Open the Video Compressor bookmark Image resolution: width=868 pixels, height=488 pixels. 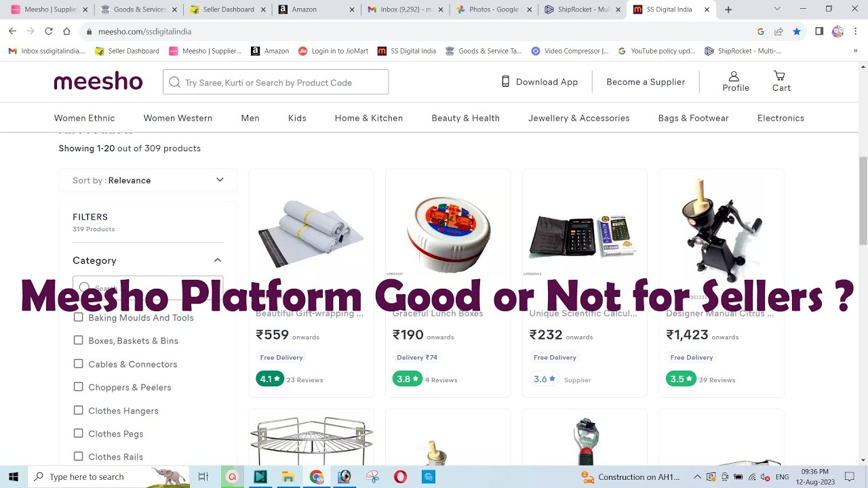coord(570,51)
